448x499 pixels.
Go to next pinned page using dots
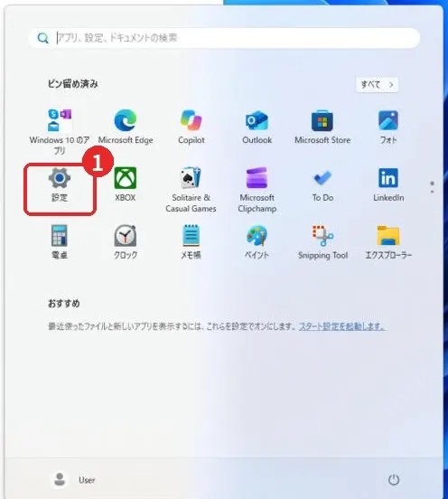tap(432, 192)
